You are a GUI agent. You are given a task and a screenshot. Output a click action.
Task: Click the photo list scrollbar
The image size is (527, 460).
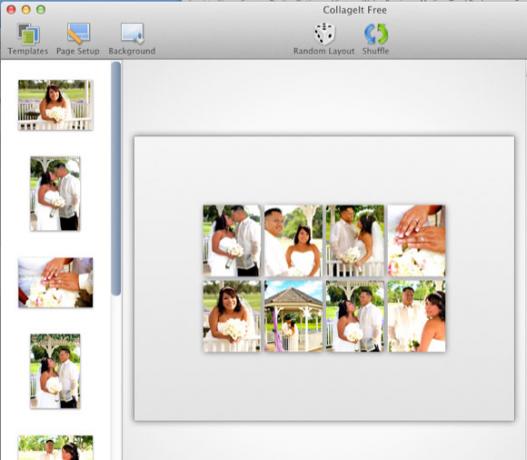(116, 178)
